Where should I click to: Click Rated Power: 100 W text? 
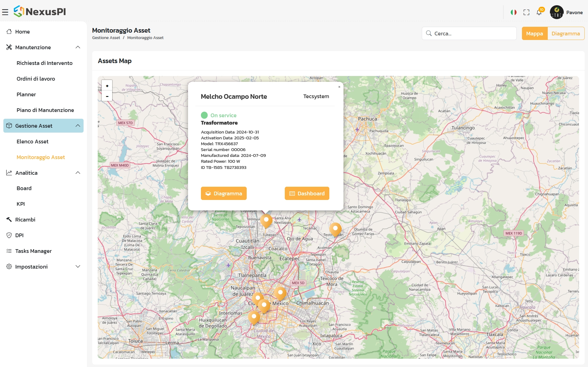220,161
